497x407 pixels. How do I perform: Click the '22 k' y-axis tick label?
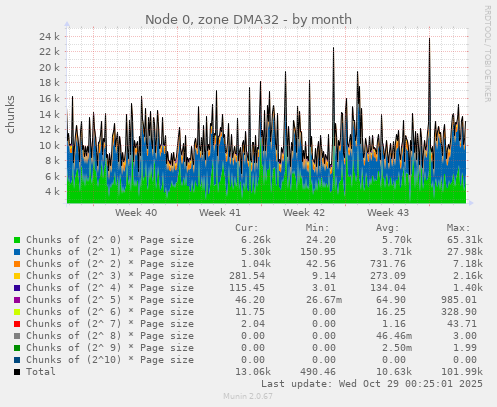pyautogui.click(x=49, y=52)
